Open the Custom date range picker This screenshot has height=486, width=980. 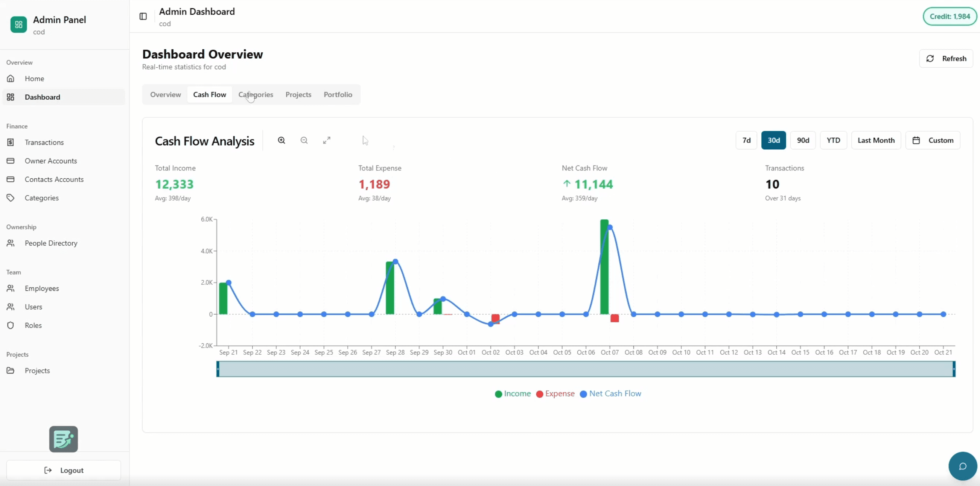click(x=933, y=140)
